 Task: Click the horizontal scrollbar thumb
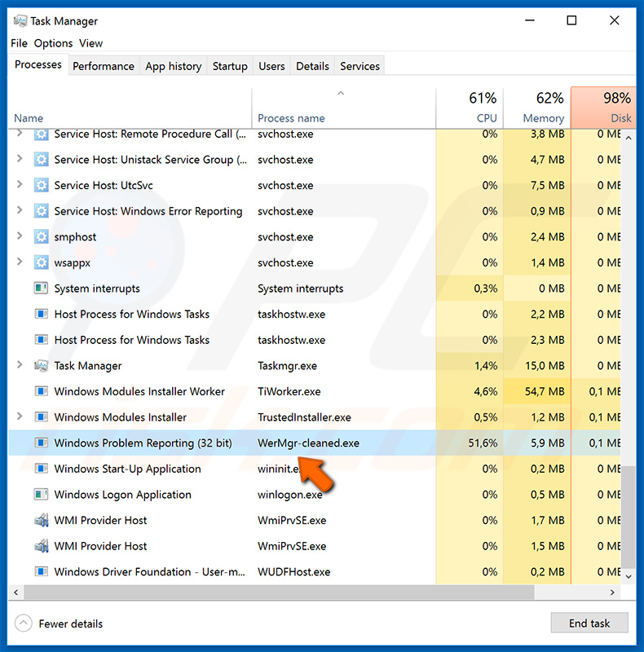tap(279, 593)
